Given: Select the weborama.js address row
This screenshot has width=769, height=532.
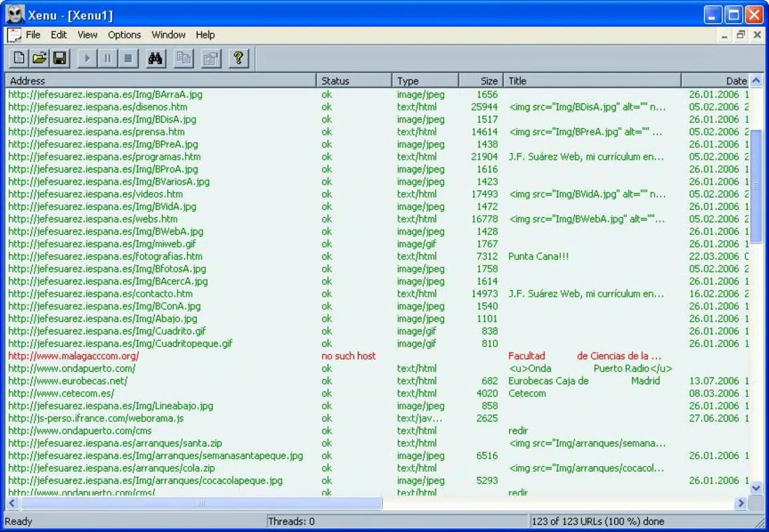Looking at the screenshot, I should tap(96, 418).
